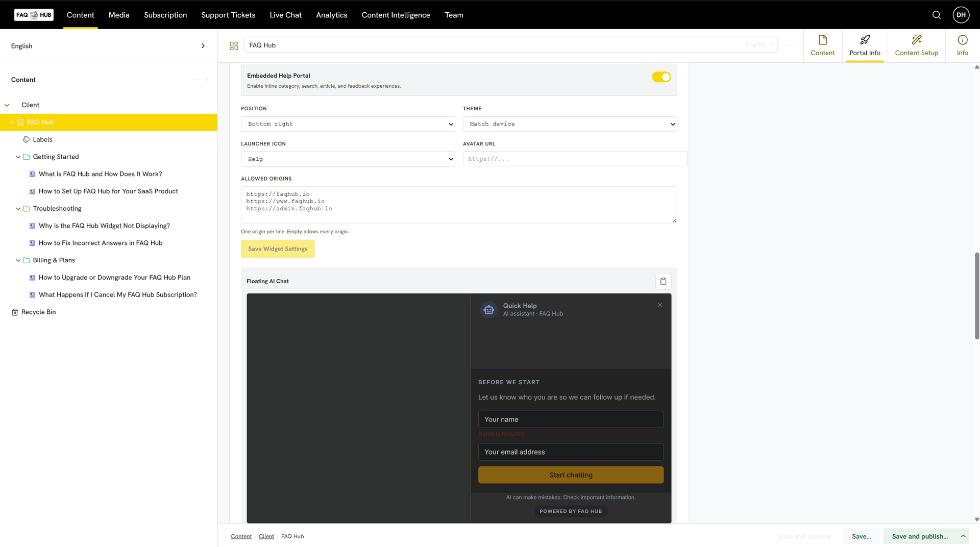Image resolution: width=980 pixels, height=547 pixels.
Task: Click the Getting Started folder icon
Action: [27, 157]
